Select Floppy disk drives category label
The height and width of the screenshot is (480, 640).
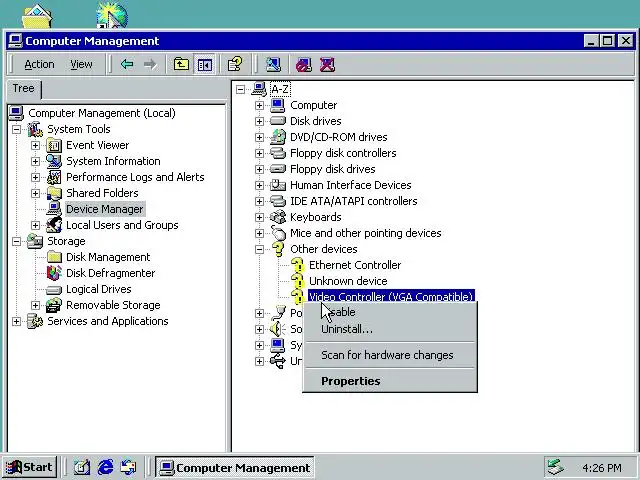[333, 169]
